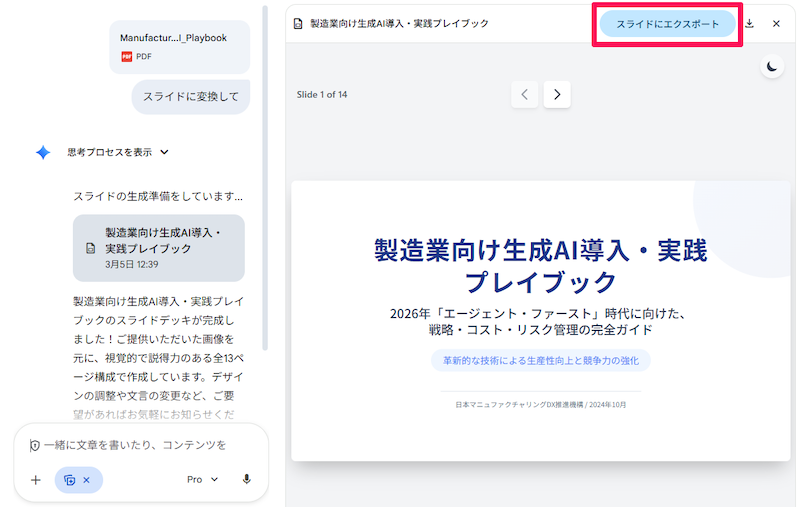This screenshot has height=507, width=804.
Task: Remove the selected tool chip via X
Action: 87,480
